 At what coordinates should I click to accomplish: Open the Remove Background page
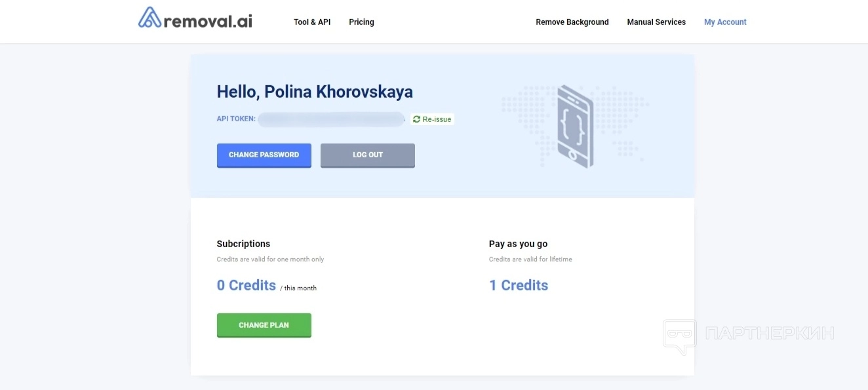coord(572,22)
